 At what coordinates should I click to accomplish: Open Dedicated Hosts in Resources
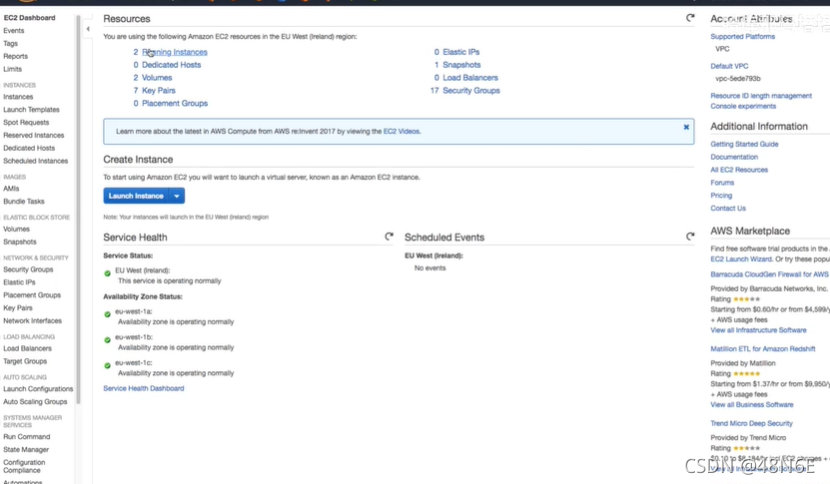pyautogui.click(x=172, y=65)
